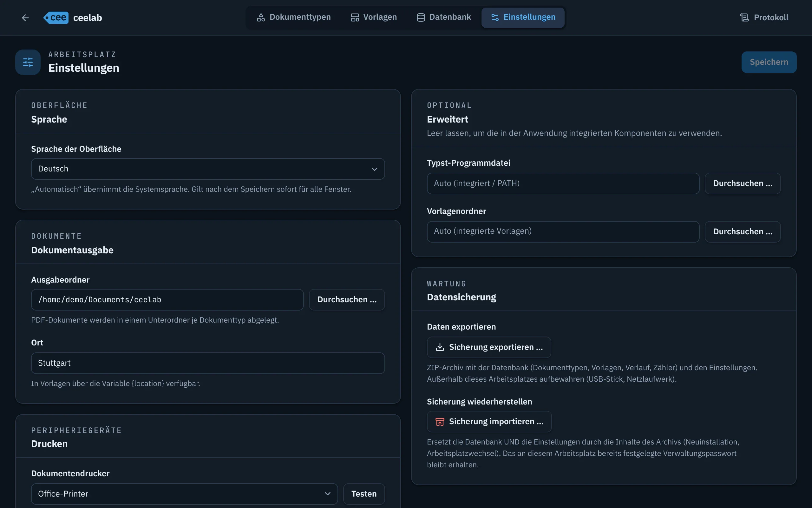Open the Datenbank tab

click(x=443, y=17)
